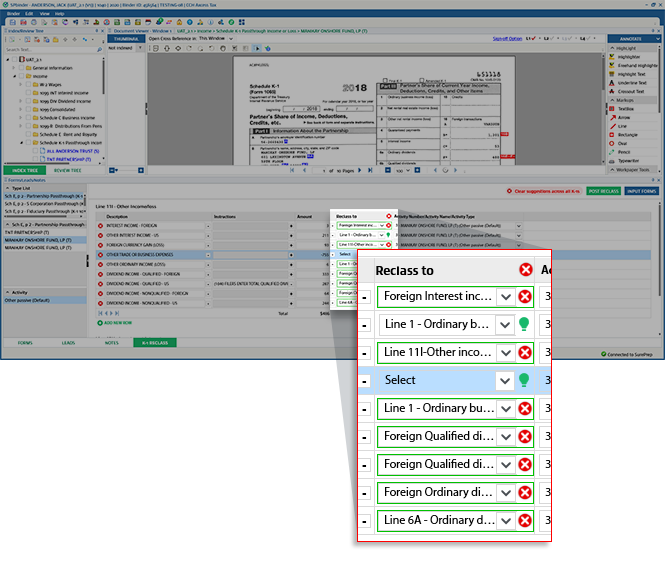The height and width of the screenshot is (568, 665).
Task: Open the View menu
Action: (42, 13)
